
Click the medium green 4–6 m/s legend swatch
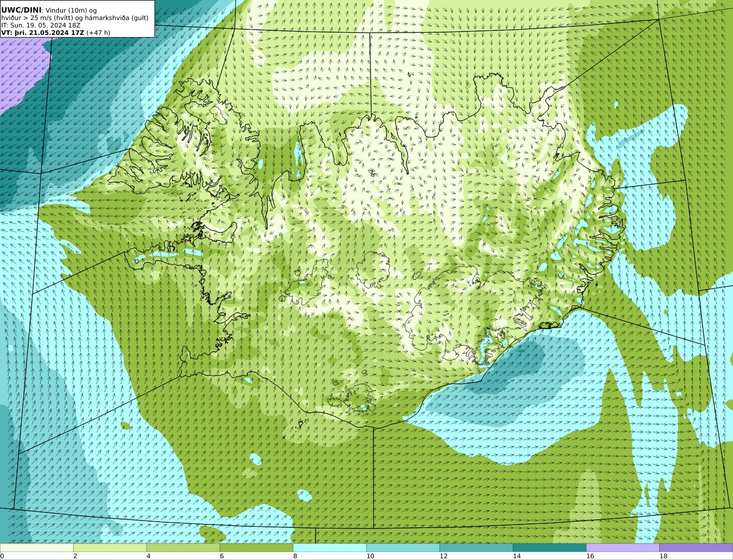point(183,548)
